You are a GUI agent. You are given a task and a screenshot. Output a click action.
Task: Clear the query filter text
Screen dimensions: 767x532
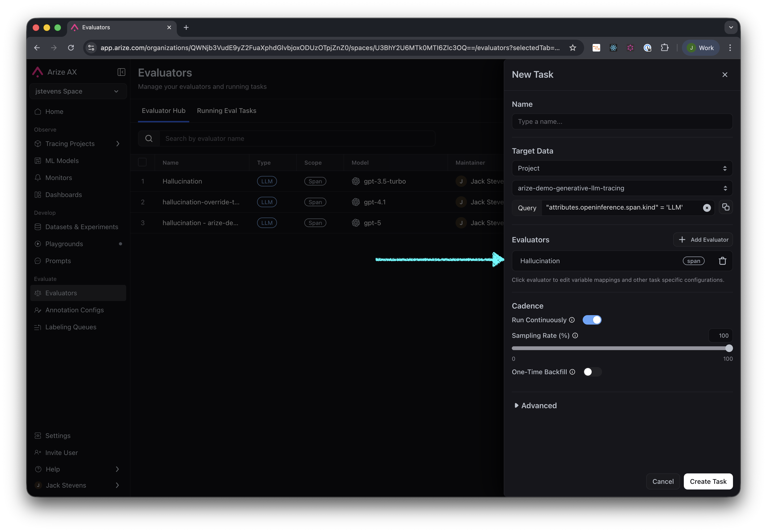pos(707,208)
